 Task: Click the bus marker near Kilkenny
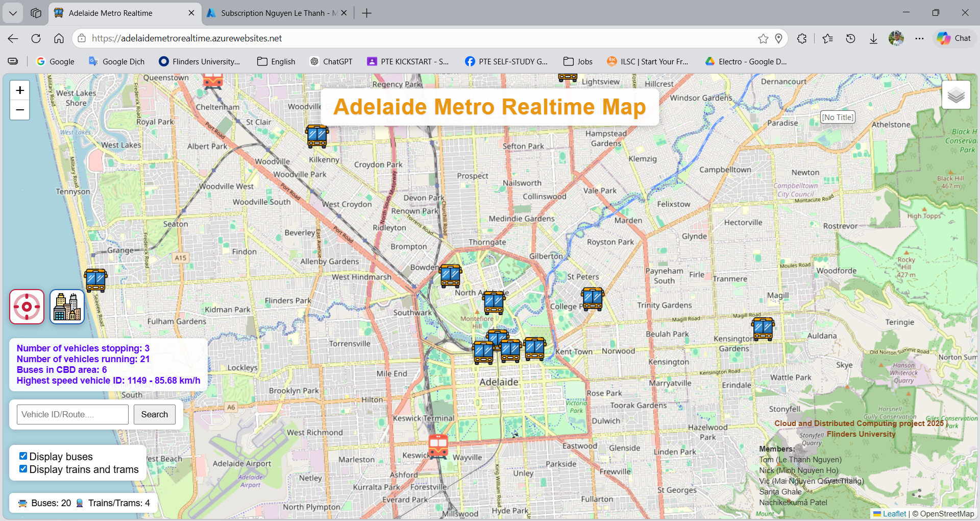[x=316, y=136]
